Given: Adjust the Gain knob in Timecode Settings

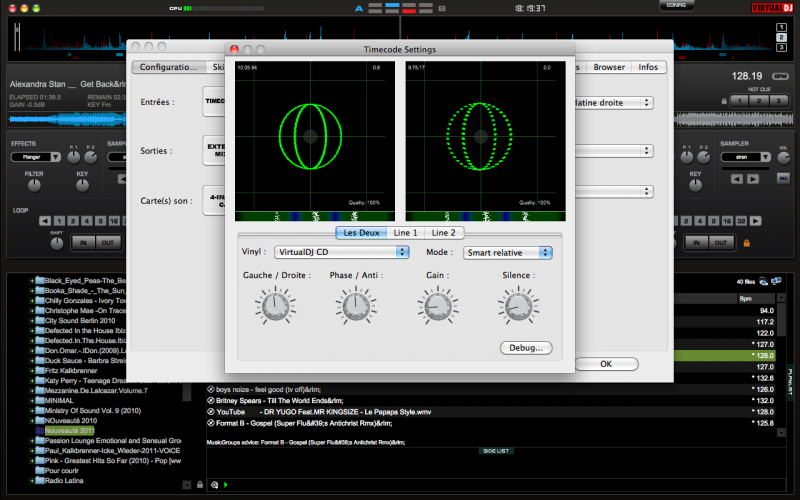Looking at the screenshot, I should [x=438, y=305].
